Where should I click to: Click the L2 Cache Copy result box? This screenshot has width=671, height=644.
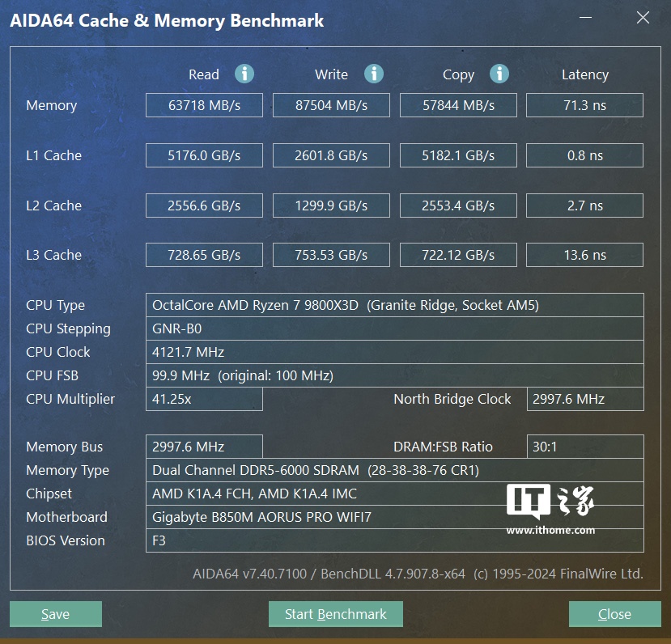[x=458, y=205]
